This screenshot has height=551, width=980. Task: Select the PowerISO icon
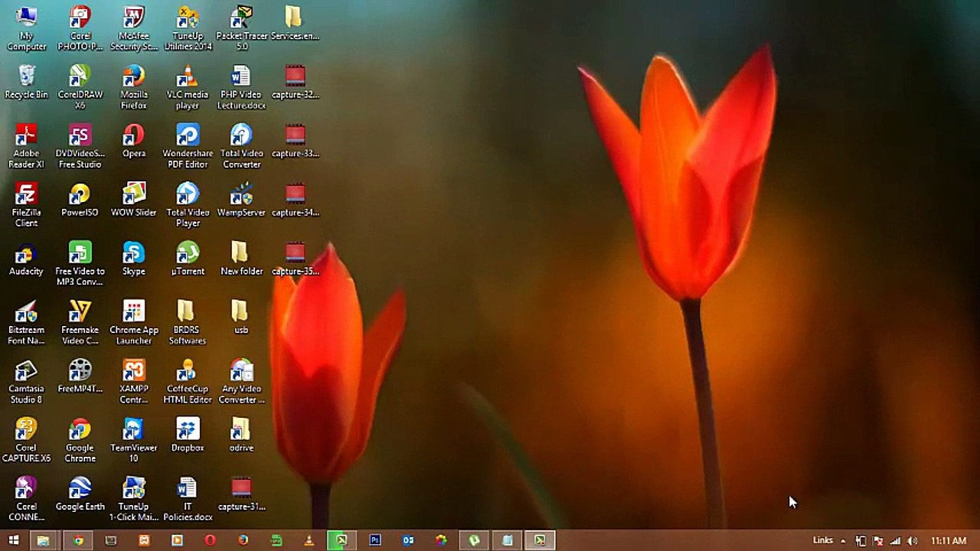click(80, 200)
